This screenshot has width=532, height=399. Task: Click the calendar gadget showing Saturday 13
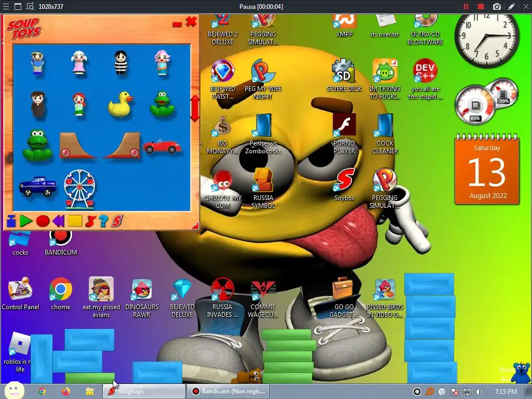tap(487, 170)
